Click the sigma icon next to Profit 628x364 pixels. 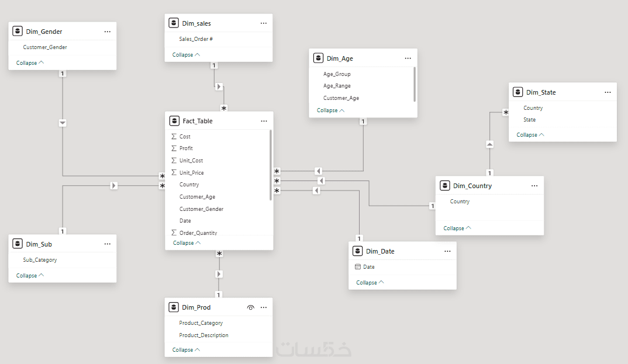click(174, 148)
